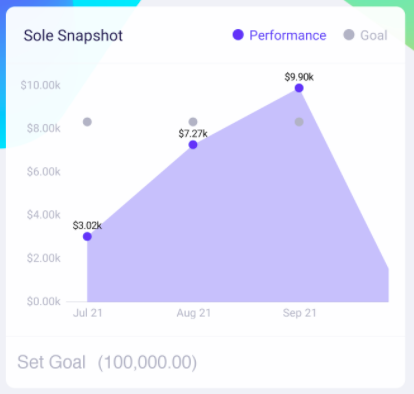Click the Sole Snapshot card title
The image size is (414, 394).
click(73, 35)
